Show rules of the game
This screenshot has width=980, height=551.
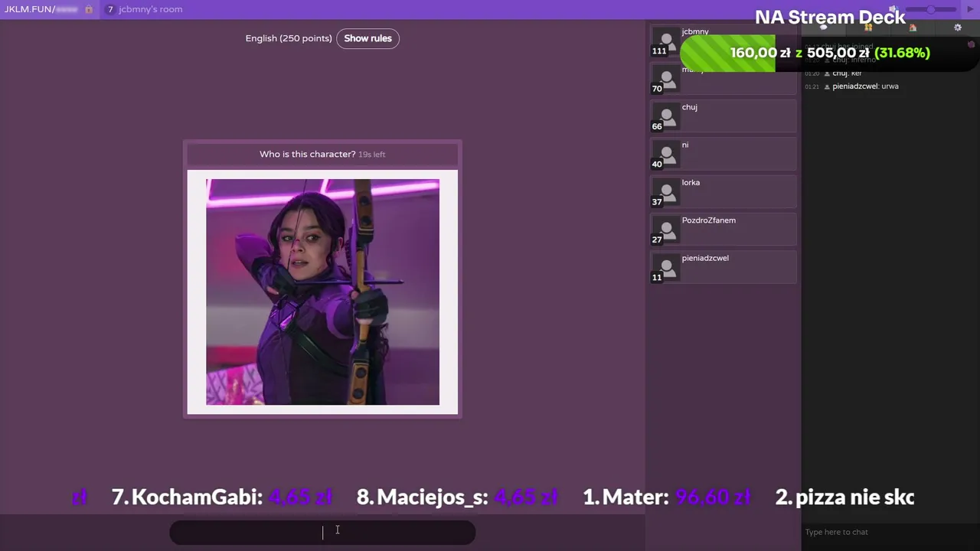coord(367,38)
